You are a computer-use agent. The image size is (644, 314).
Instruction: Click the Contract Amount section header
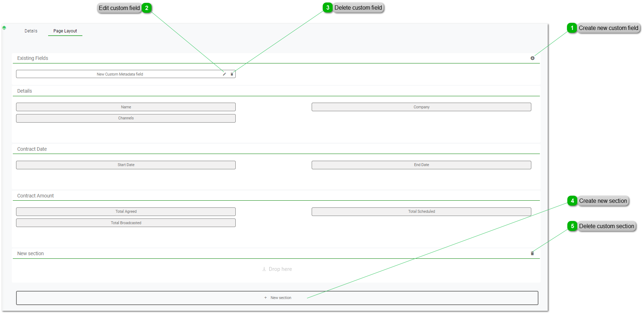pos(36,196)
